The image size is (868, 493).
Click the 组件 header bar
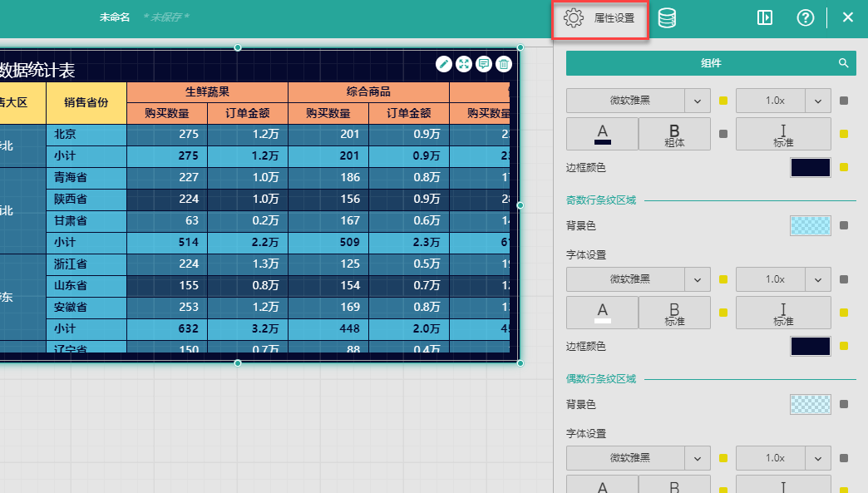click(710, 63)
